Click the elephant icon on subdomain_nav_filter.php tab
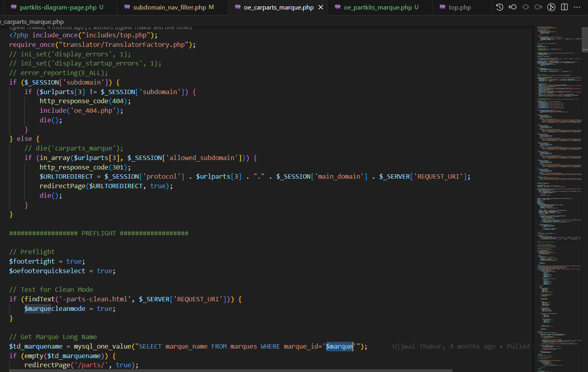 (127, 7)
